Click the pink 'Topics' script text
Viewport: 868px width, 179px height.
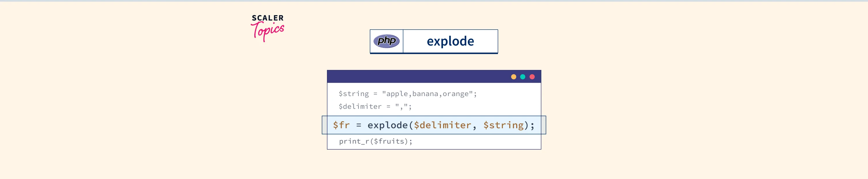(268, 31)
